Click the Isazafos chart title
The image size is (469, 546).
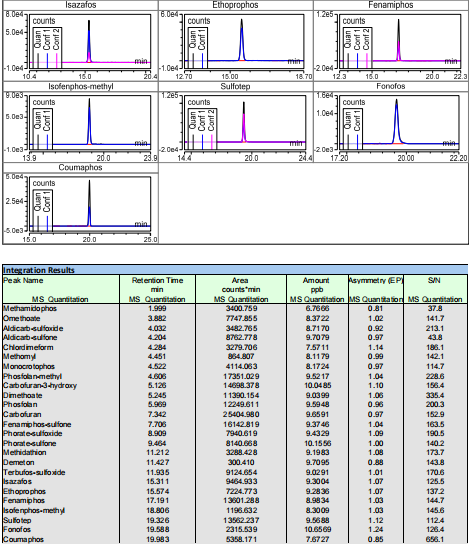pos(80,5)
